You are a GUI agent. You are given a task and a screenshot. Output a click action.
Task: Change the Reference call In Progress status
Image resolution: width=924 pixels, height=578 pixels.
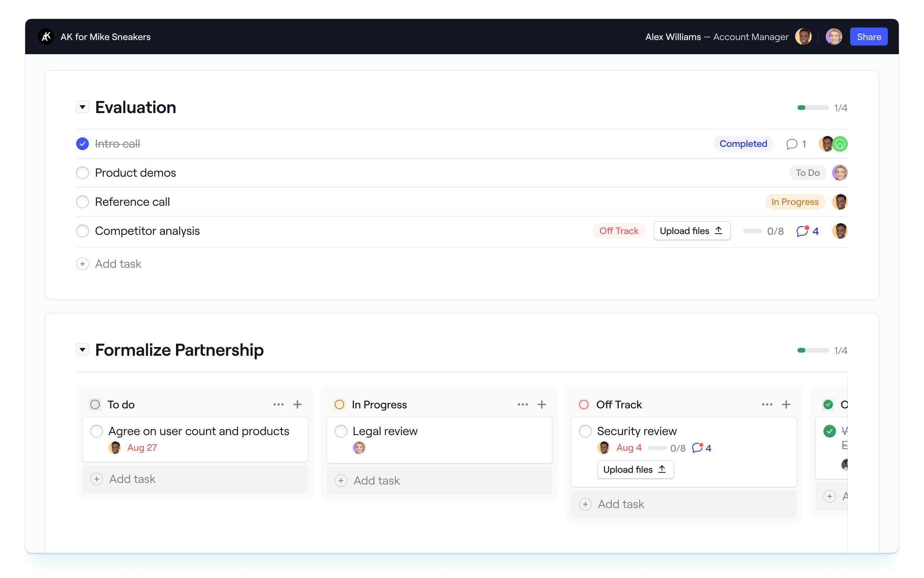795,201
